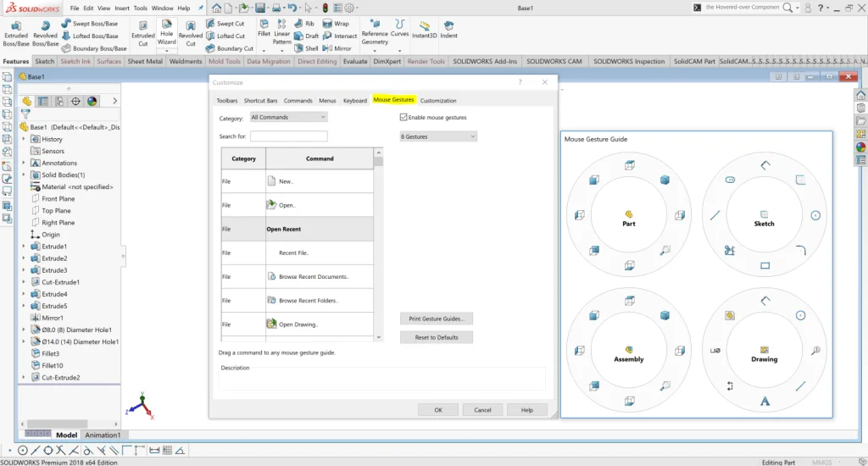Open the Evaluate command manager tab
The width and height of the screenshot is (868, 466).
tap(355, 62)
